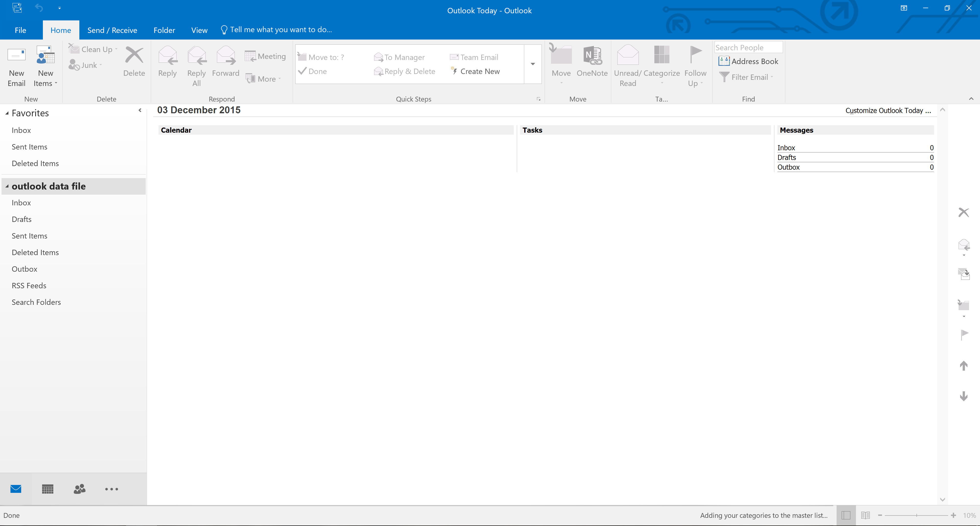Click the Search People field

(748, 47)
